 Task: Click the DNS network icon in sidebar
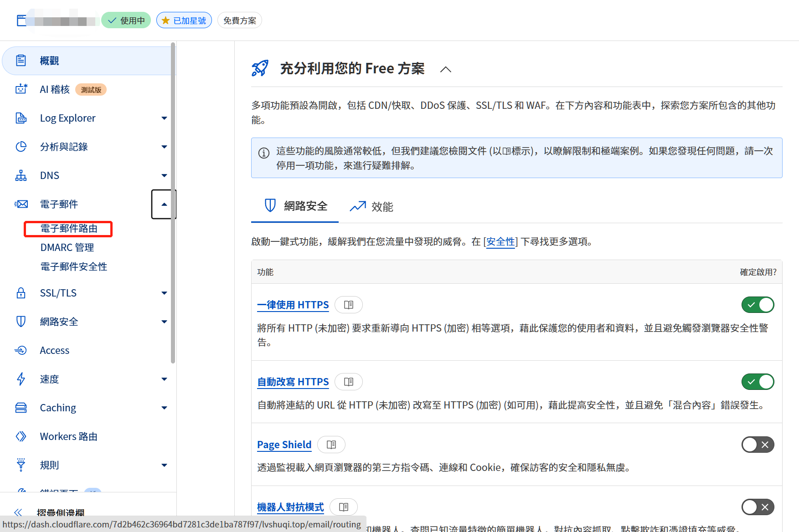21,175
